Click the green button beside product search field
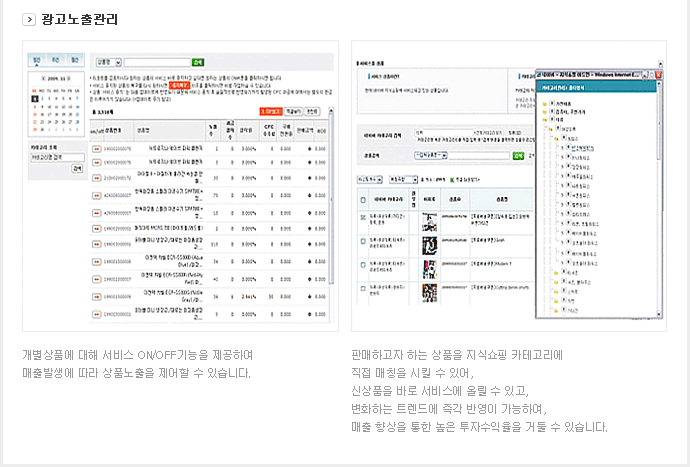 point(517,156)
